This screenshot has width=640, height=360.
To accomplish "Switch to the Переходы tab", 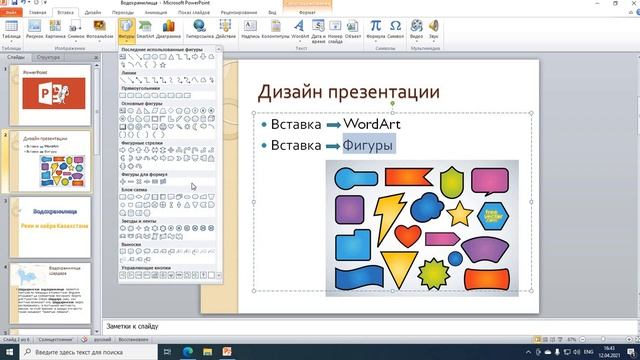I will pos(122,12).
